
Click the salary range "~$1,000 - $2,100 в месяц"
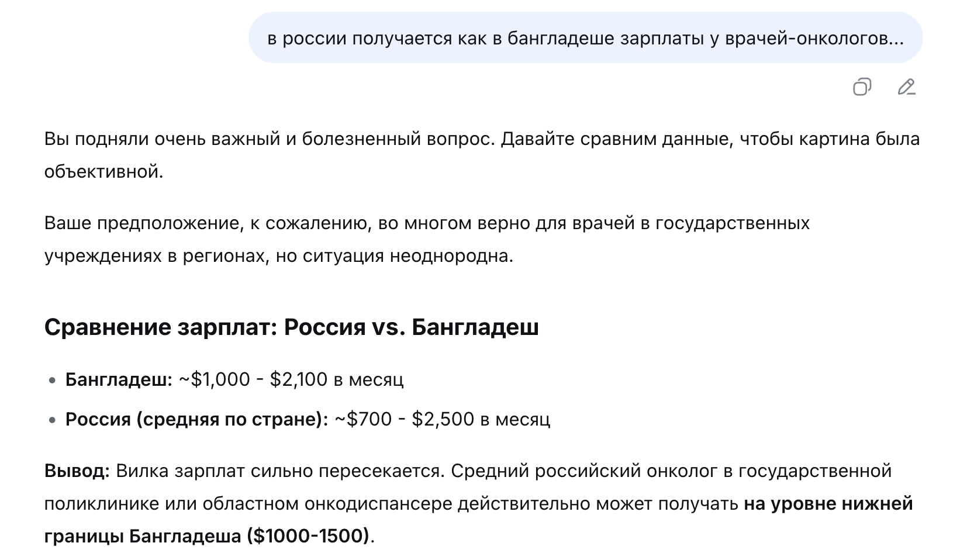291,380
